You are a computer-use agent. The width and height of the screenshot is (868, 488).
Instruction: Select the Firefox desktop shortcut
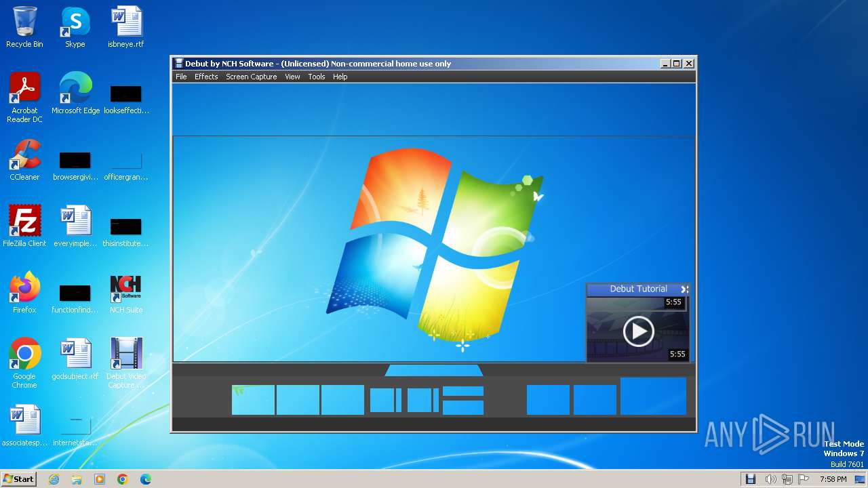click(24, 293)
